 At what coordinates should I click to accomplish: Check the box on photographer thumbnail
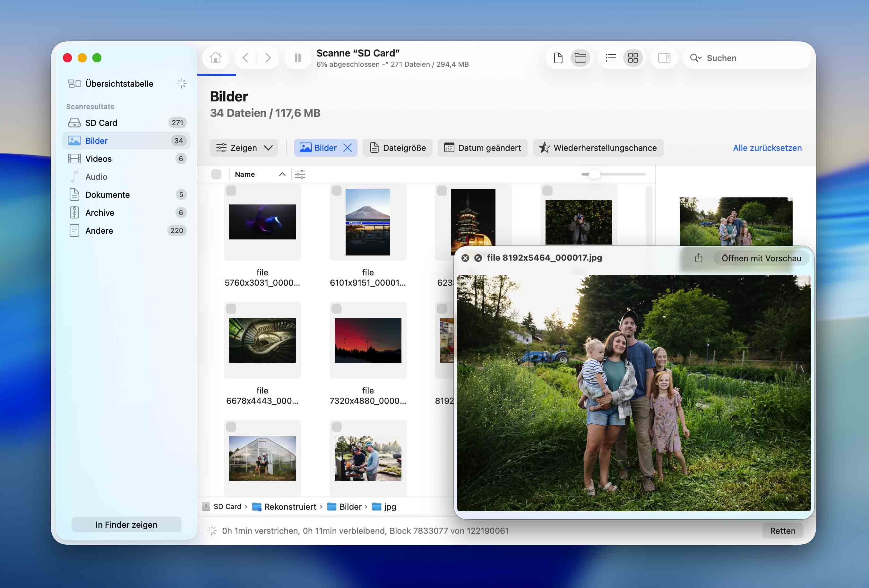pyautogui.click(x=547, y=191)
